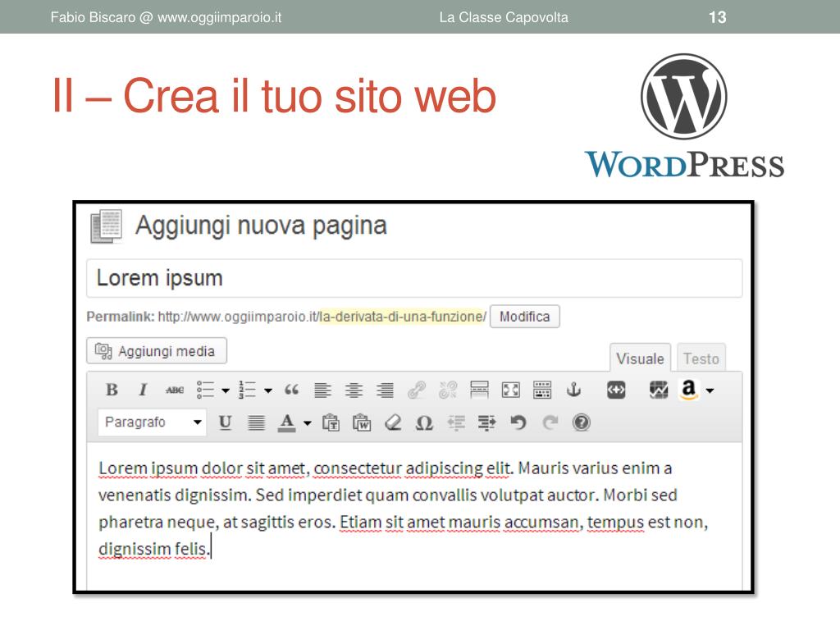The width and height of the screenshot is (840, 630).
Task: Click the www.oggiimparoio.it header text
Action: pos(219,17)
